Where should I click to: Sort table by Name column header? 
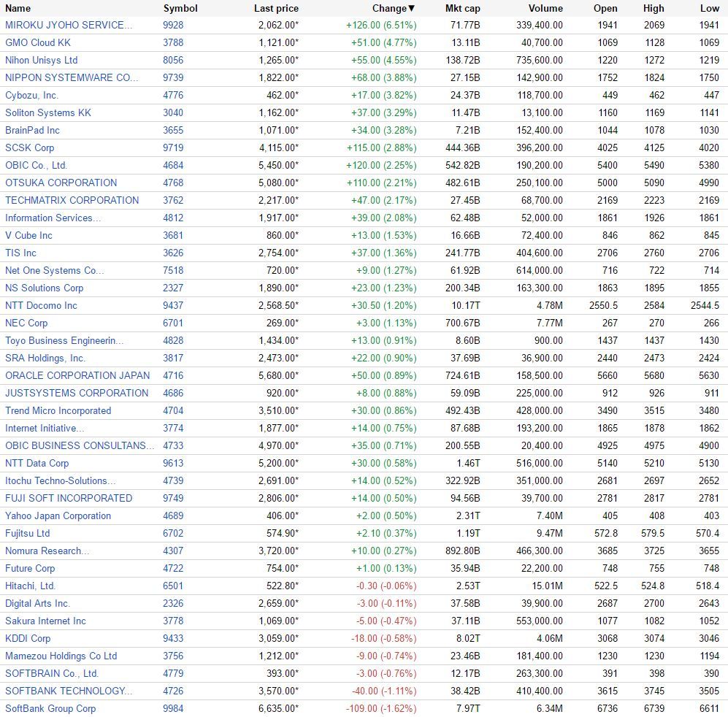point(18,8)
